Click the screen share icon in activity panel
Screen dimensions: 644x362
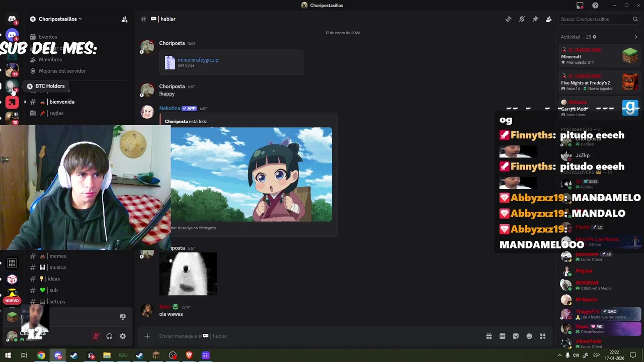[x=122, y=317]
